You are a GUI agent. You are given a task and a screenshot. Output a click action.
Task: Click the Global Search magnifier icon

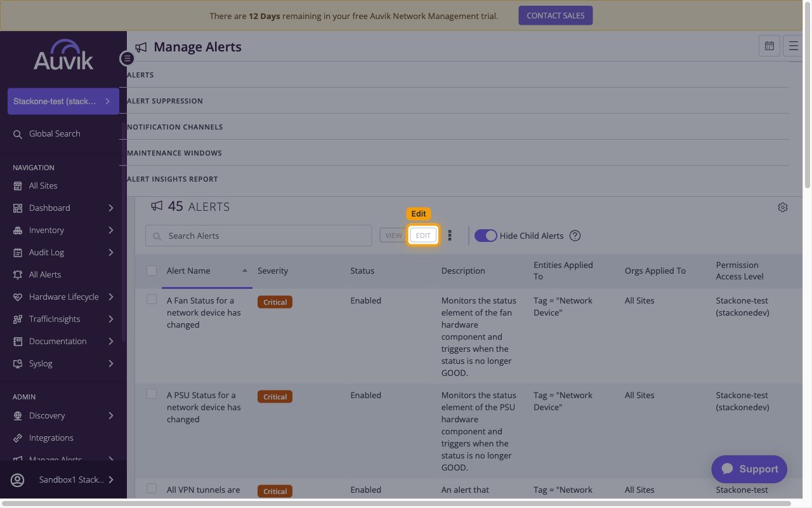pyautogui.click(x=18, y=134)
